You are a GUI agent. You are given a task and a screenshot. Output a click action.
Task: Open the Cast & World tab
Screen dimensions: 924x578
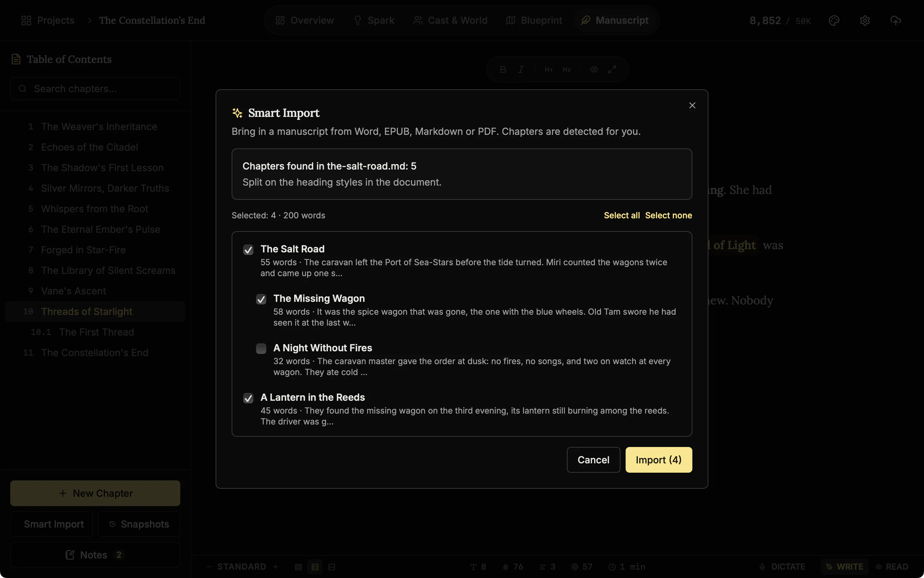[450, 20]
